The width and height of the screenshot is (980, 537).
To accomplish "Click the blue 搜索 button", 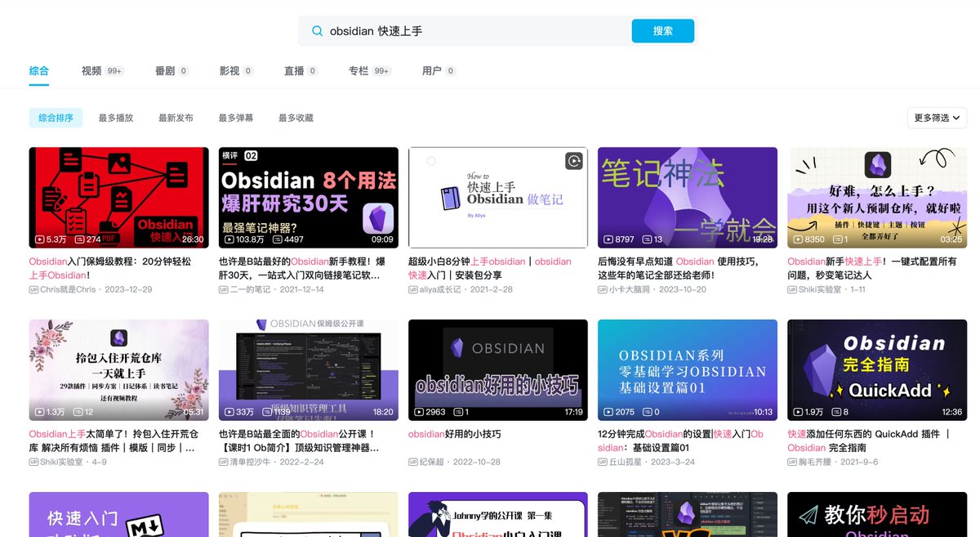I will pyautogui.click(x=662, y=31).
